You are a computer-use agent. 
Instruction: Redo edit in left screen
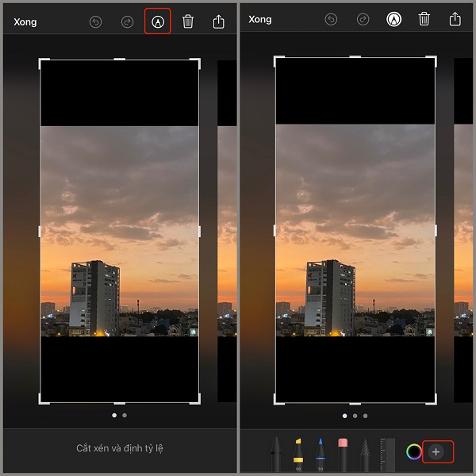(127, 21)
